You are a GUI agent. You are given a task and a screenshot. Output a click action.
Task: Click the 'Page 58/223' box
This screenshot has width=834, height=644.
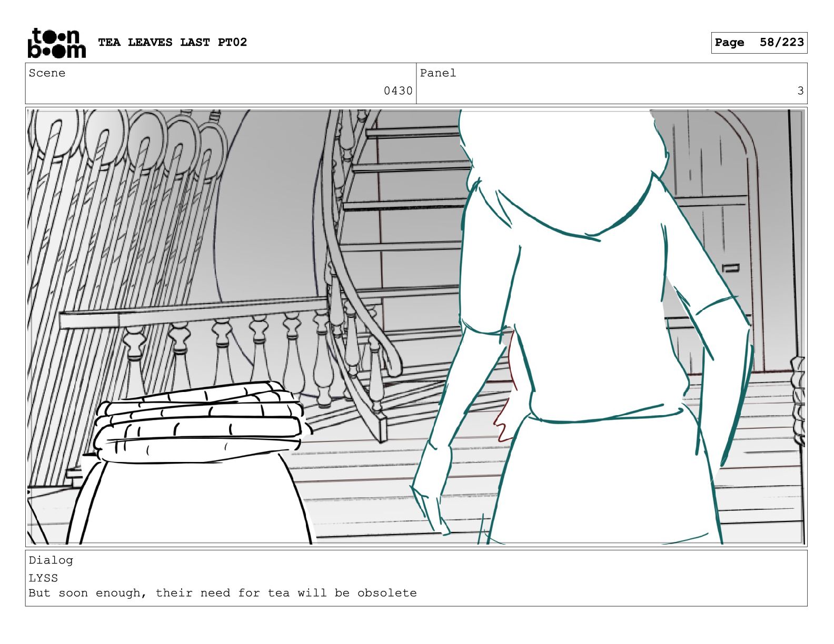click(759, 43)
